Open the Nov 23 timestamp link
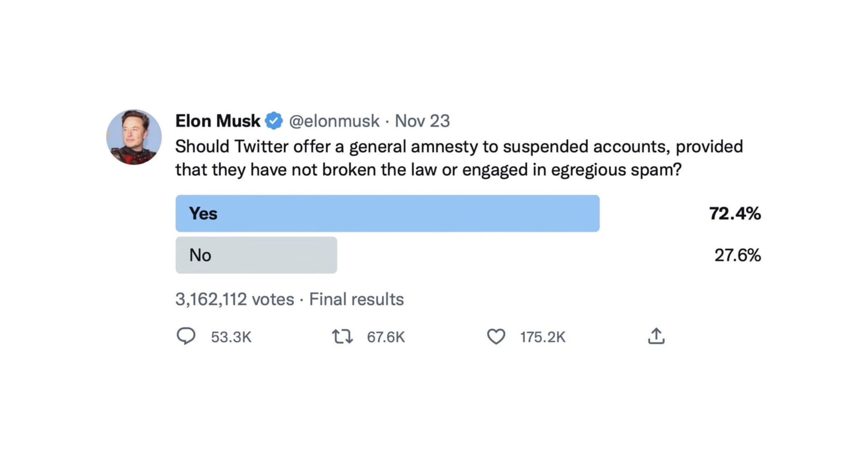868x463 pixels. pyautogui.click(x=422, y=121)
